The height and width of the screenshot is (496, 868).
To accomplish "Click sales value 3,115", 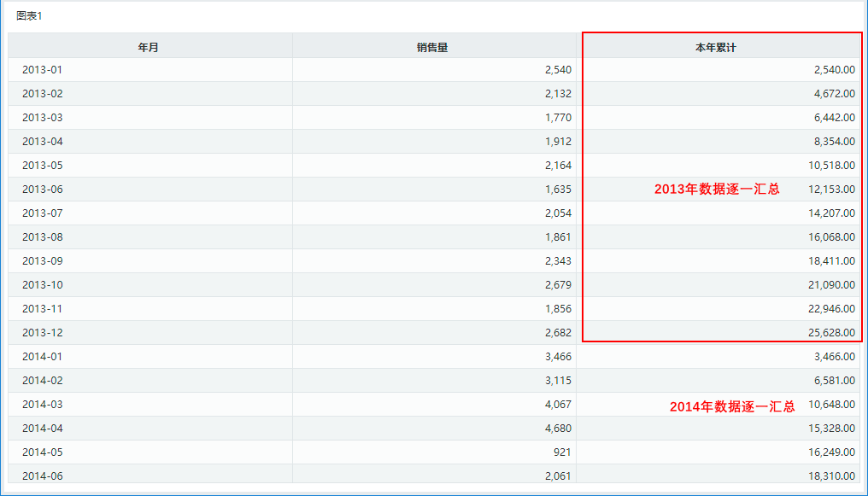I will click(558, 381).
